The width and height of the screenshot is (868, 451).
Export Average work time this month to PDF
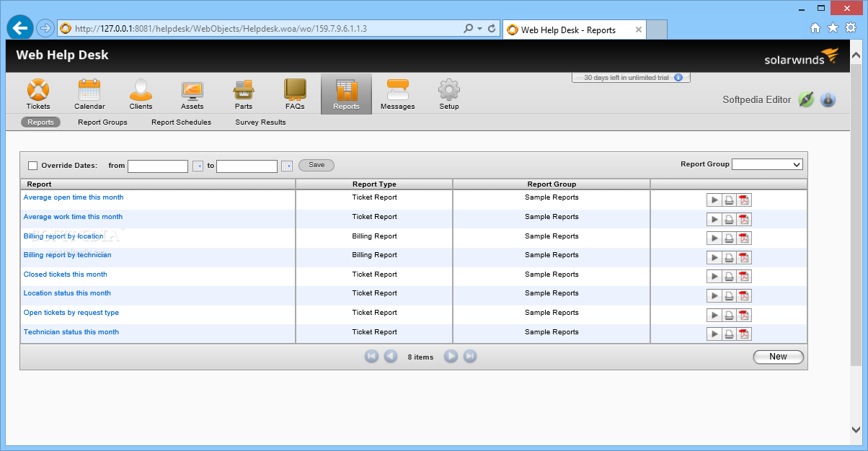point(744,219)
